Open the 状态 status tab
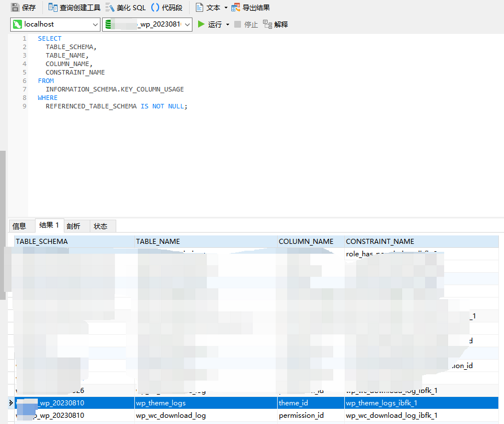504x424 pixels. click(100, 226)
